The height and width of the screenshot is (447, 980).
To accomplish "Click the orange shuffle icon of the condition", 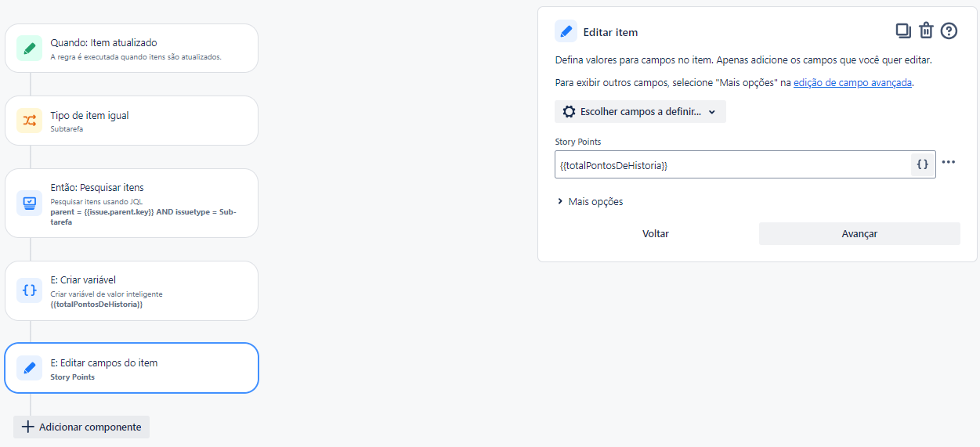I will pyautogui.click(x=30, y=121).
